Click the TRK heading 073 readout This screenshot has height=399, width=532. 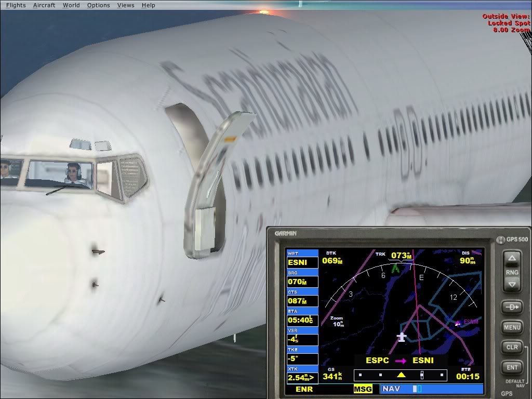(x=401, y=256)
